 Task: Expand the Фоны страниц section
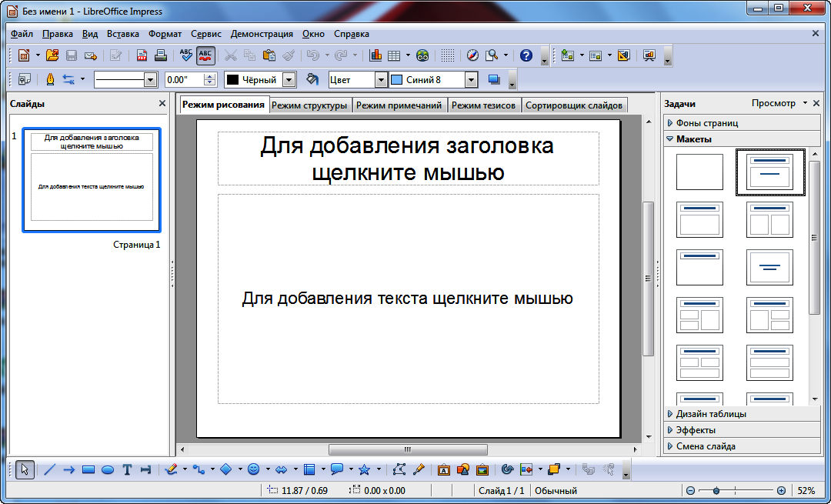742,123
